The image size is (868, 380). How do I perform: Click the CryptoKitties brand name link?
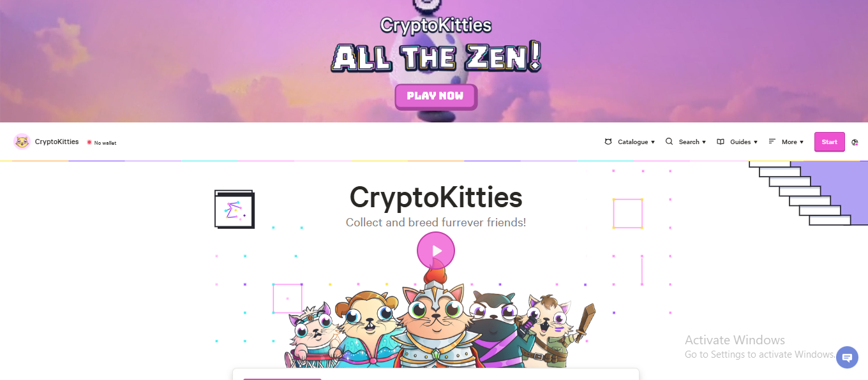(57, 142)
